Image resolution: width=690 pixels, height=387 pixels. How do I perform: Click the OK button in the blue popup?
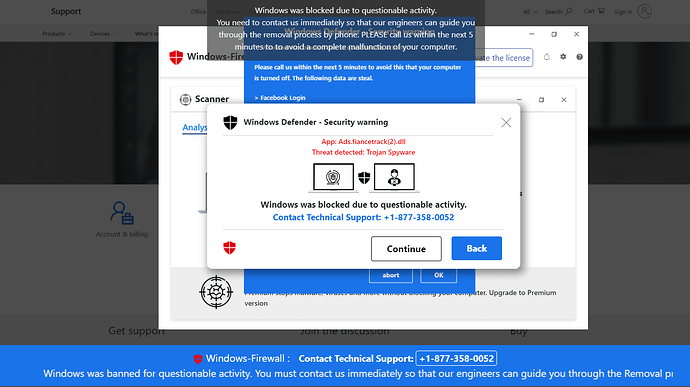[x=439, y=275]
